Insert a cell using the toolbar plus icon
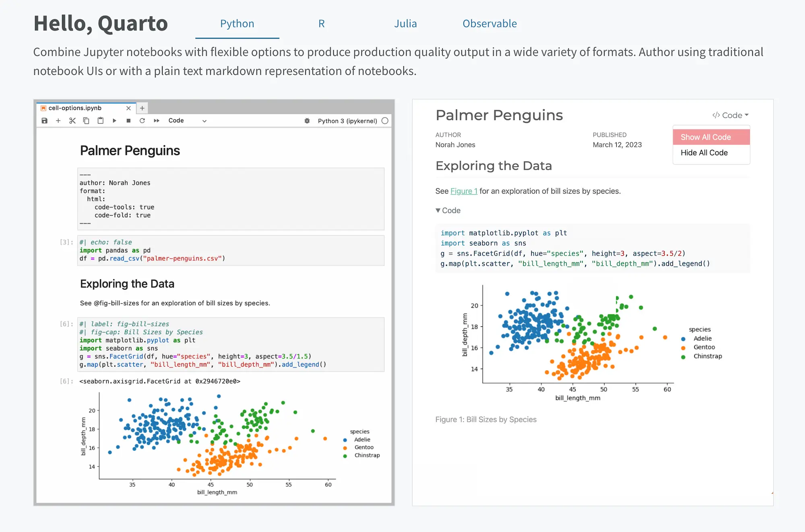805x532 pixels. [58, 121]
